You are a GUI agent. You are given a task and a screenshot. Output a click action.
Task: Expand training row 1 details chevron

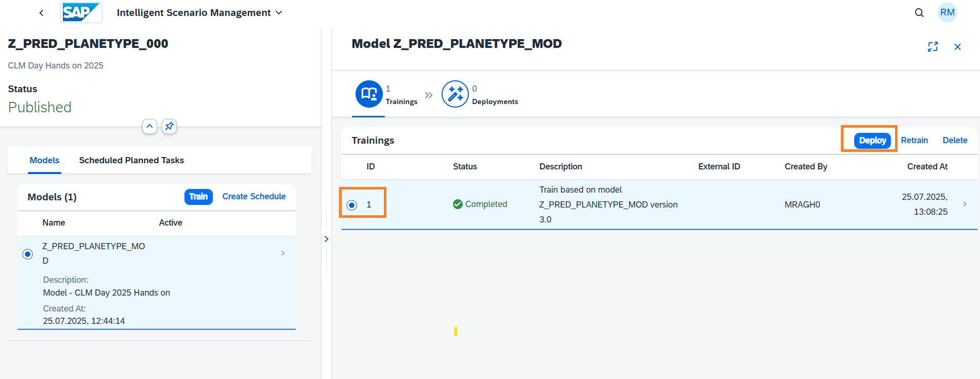pos(965,204)
